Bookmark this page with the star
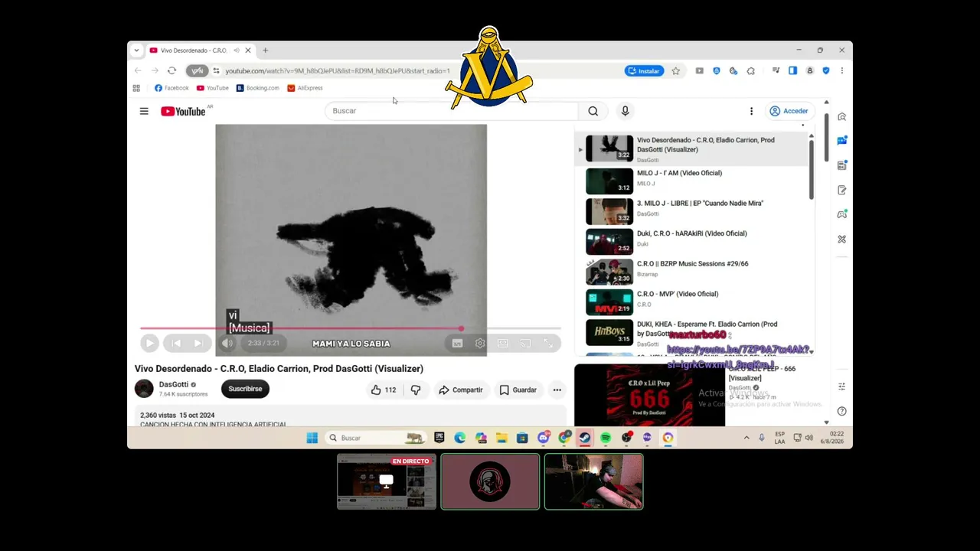The image size is (980, 551). point(675,70)
